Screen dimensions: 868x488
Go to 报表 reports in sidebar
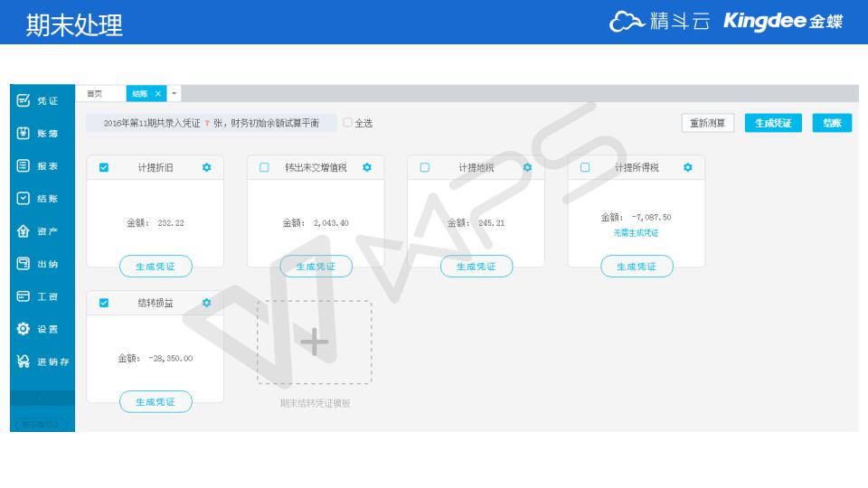pos(38,166)
